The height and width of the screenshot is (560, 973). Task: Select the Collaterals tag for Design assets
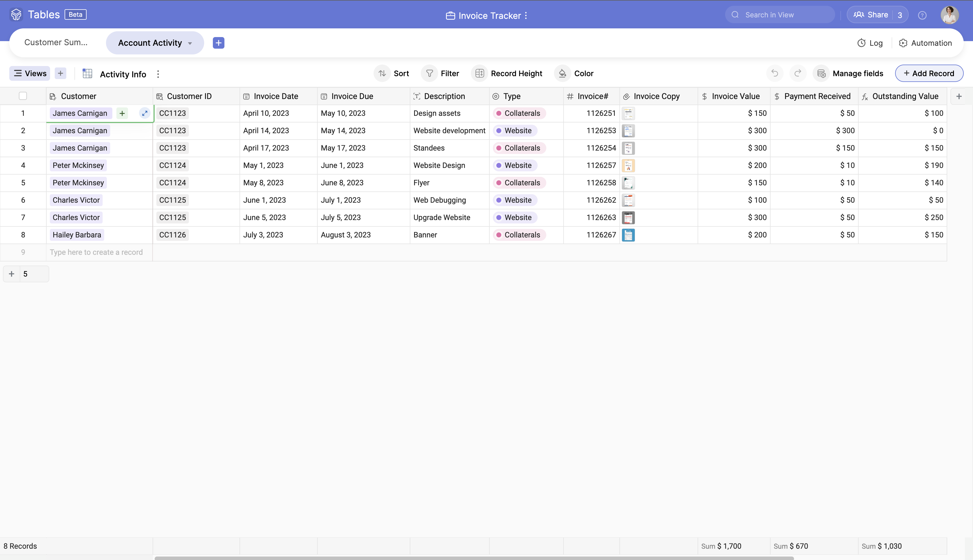click(x=519, y=113)
